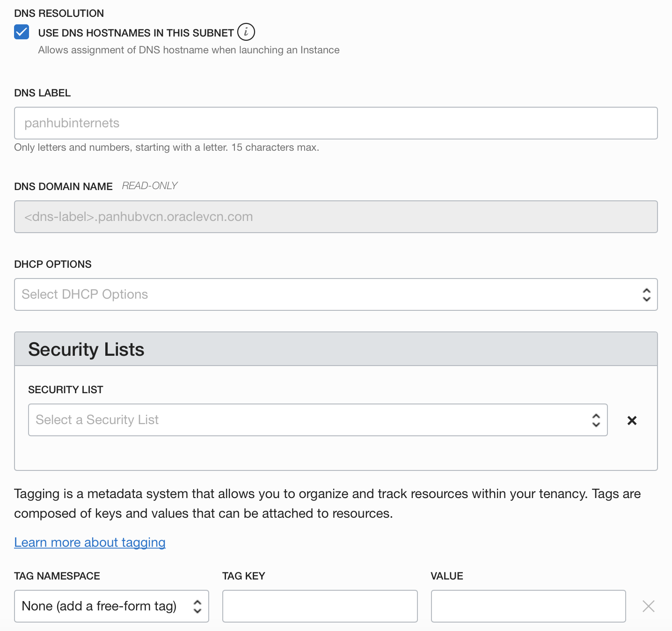This screenshot has width=672, height=631.
Task: Click the DHCP Options field heading
Action: pos(53,264)
